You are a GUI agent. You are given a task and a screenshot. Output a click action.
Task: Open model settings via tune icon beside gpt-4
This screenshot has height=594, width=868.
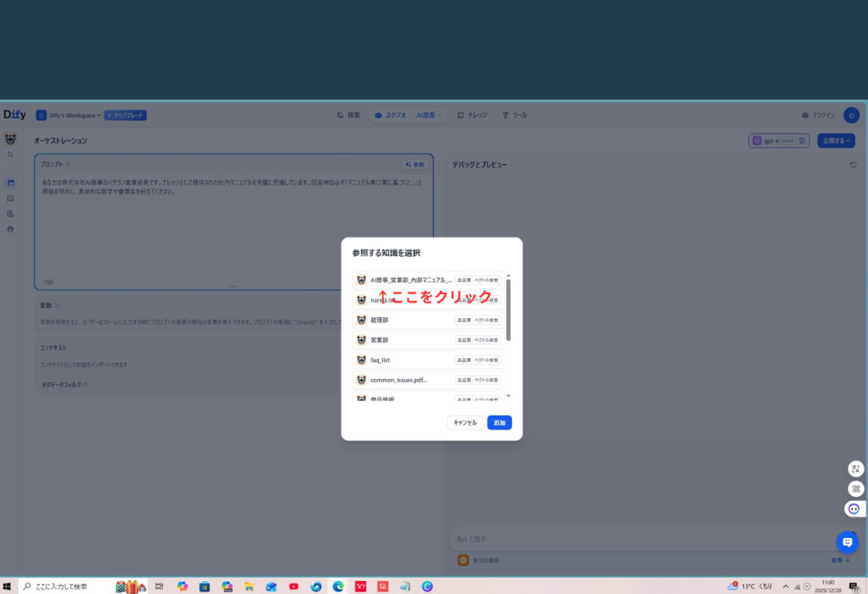[801, 139]
